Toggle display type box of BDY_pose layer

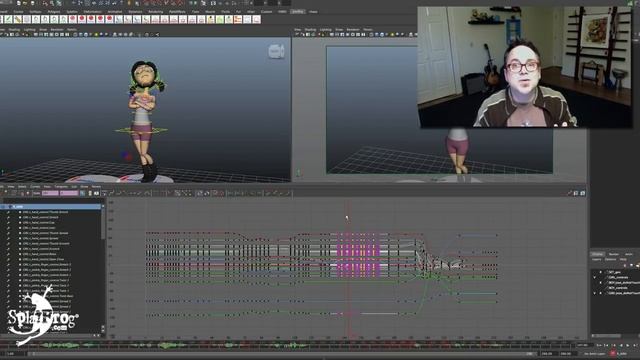coord(600,282)
